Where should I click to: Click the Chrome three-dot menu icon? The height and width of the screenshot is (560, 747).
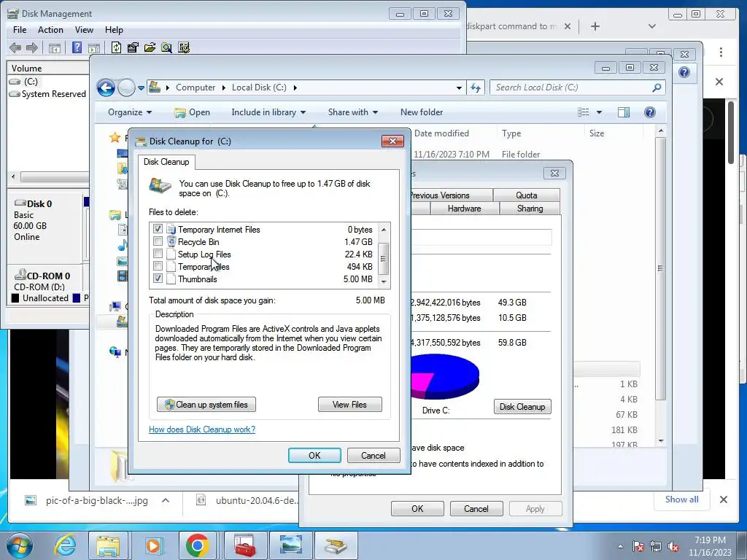[x=721, y=52]
